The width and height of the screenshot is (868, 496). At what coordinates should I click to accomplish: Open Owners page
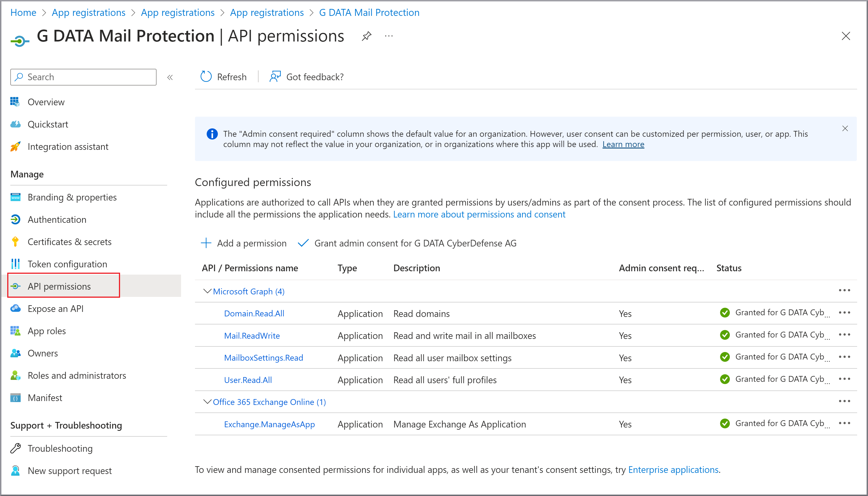click(x=43, y=353)
